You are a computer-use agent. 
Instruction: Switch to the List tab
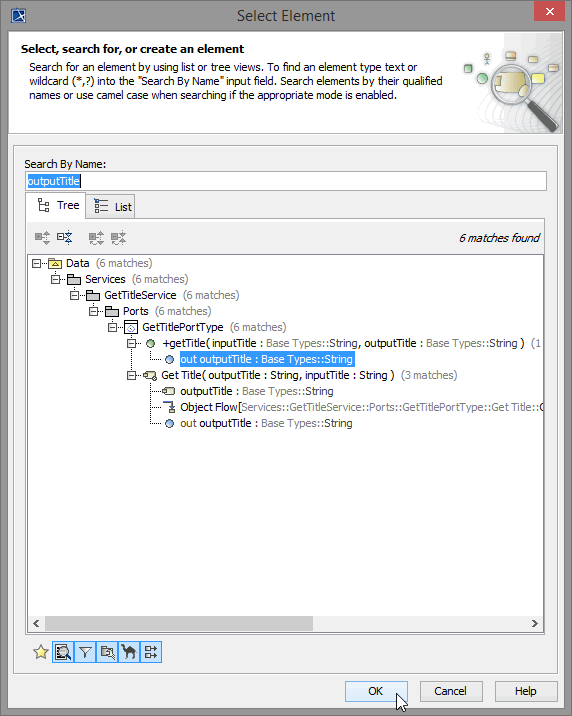click(110, 206)
